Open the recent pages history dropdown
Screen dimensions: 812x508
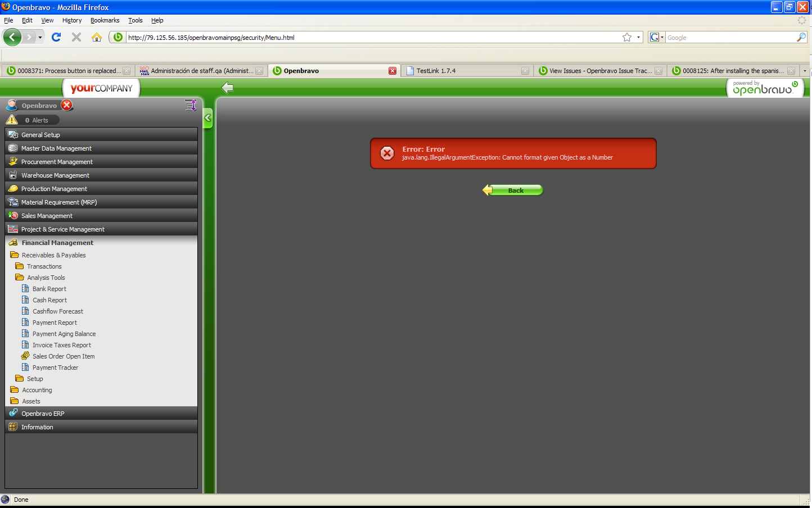tap(40, 37)
